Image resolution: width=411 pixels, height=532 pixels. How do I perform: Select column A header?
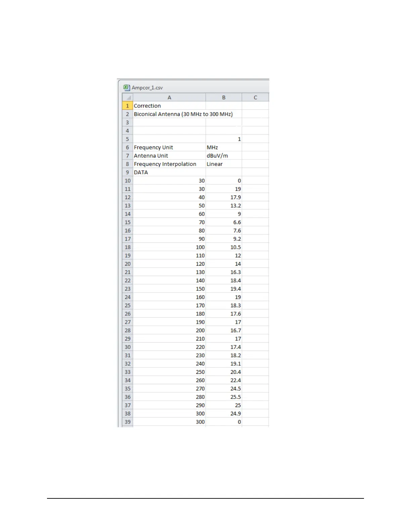pos(169,97)
